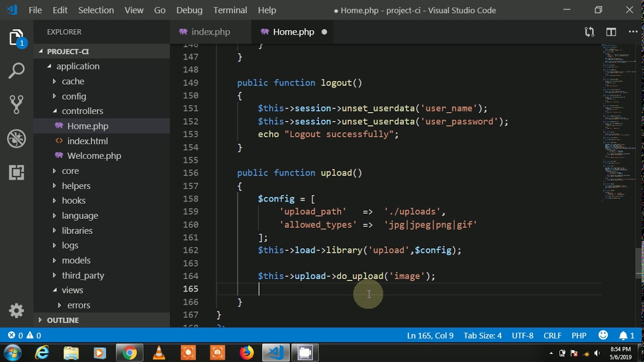The width and height of the screenshot is (644, 362).
Task: Open the Terminal menu
Action: point(230,10)
